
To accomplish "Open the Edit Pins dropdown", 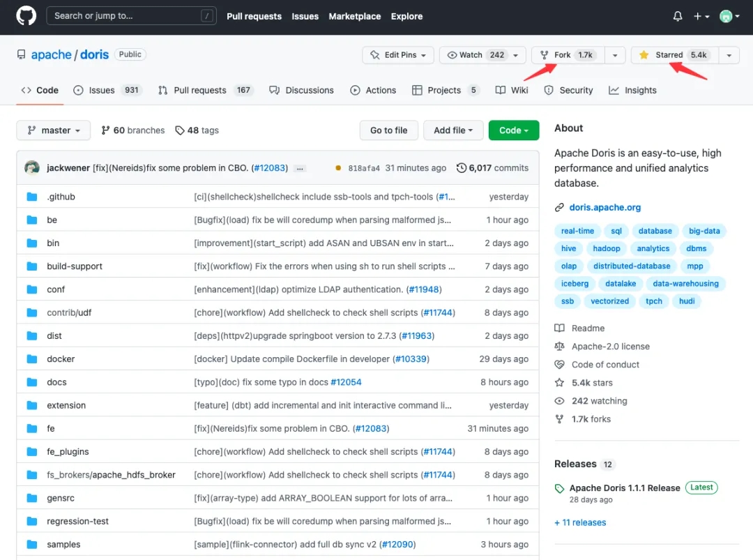I will pyautogui.click(x=397, y=55).
